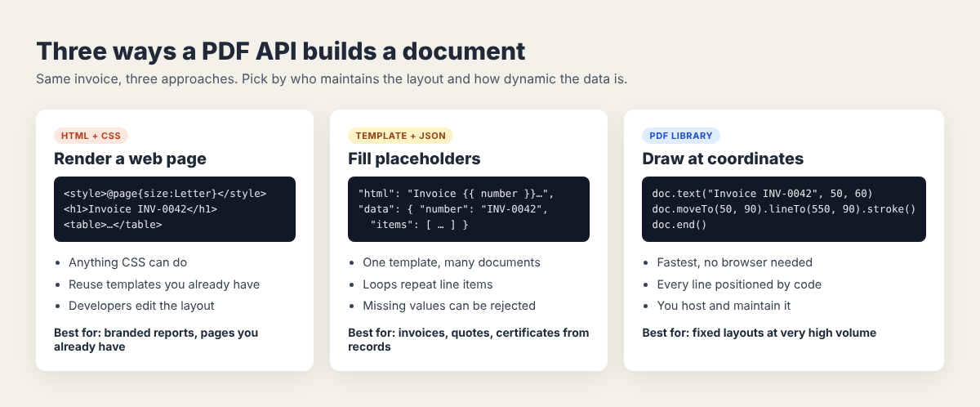The height and width of the screenshot is (407, 980).
Task: Click the HTML + CSS badge
Action: (x=91, y=136)
